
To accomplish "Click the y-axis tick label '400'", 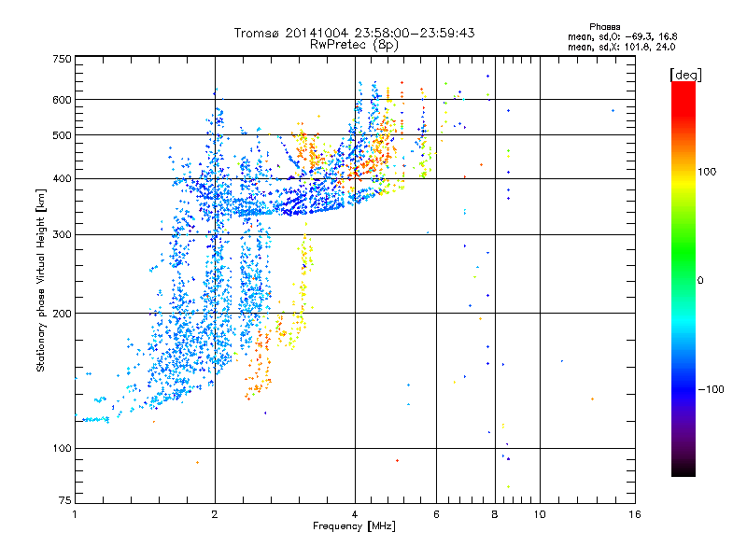I will click(62, 179).
